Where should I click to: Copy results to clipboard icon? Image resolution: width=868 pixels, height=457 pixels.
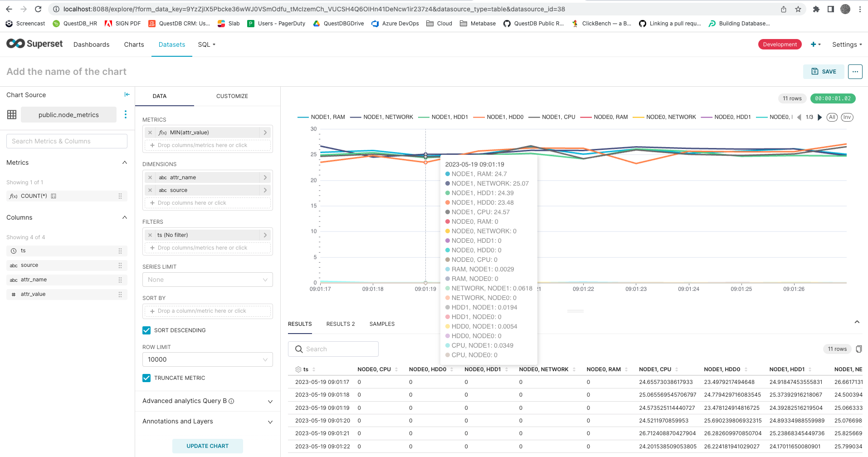click(858, 349)
